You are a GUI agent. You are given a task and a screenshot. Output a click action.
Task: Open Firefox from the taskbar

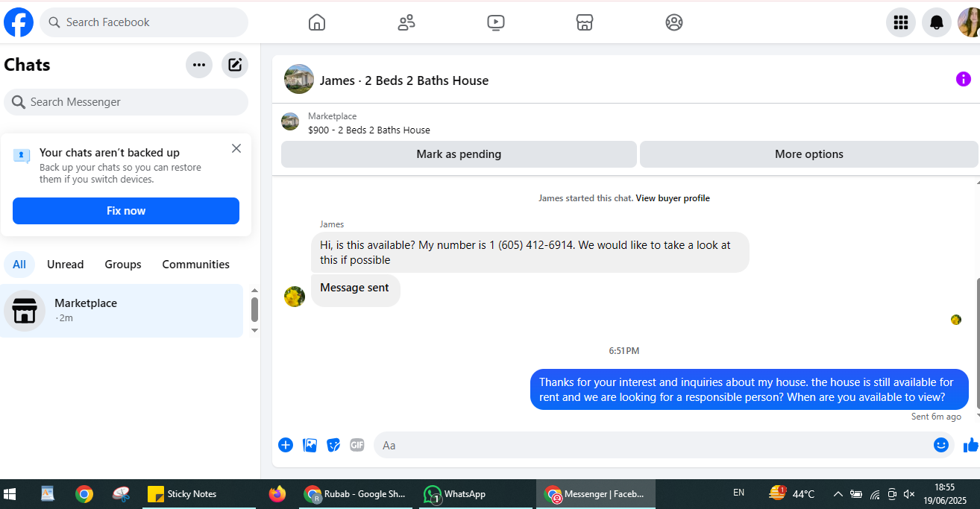coord(277,493)
